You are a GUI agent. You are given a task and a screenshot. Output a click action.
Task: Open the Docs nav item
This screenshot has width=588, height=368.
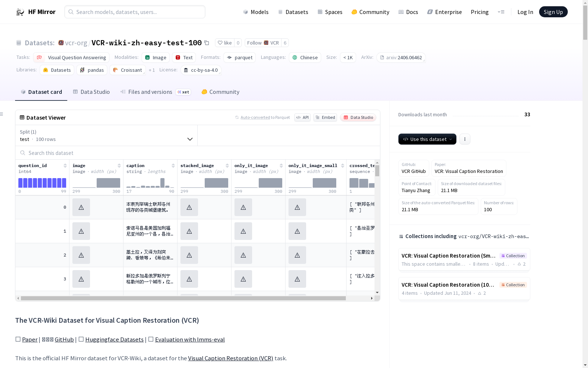(x=408, y=12)
